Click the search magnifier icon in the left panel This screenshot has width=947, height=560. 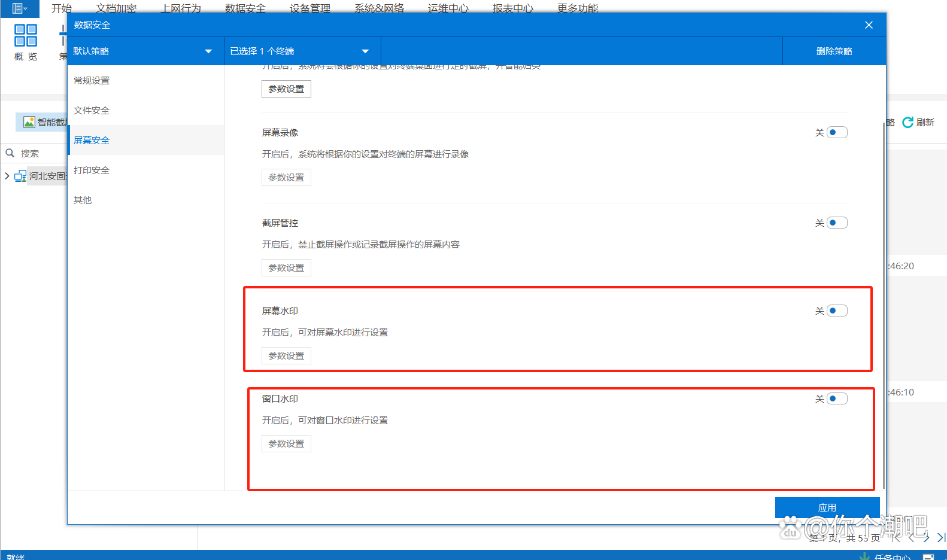(x=10, y=153)
